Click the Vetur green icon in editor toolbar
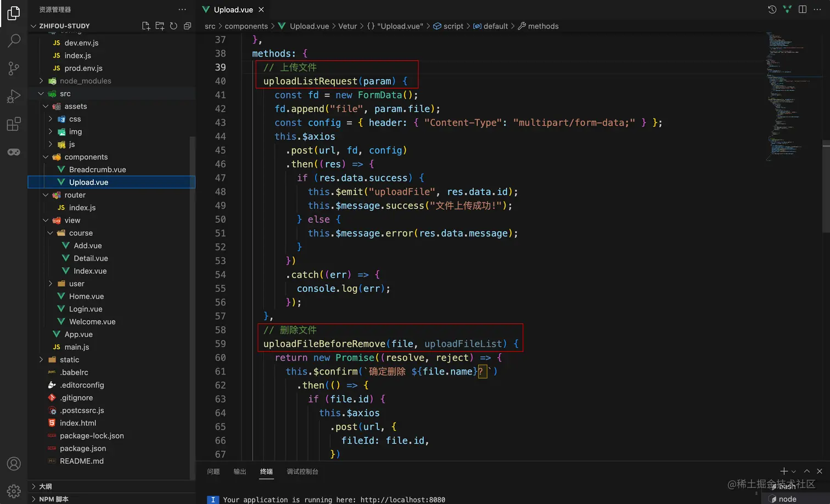This screenshot has height=504, width=830. (787, 9)
